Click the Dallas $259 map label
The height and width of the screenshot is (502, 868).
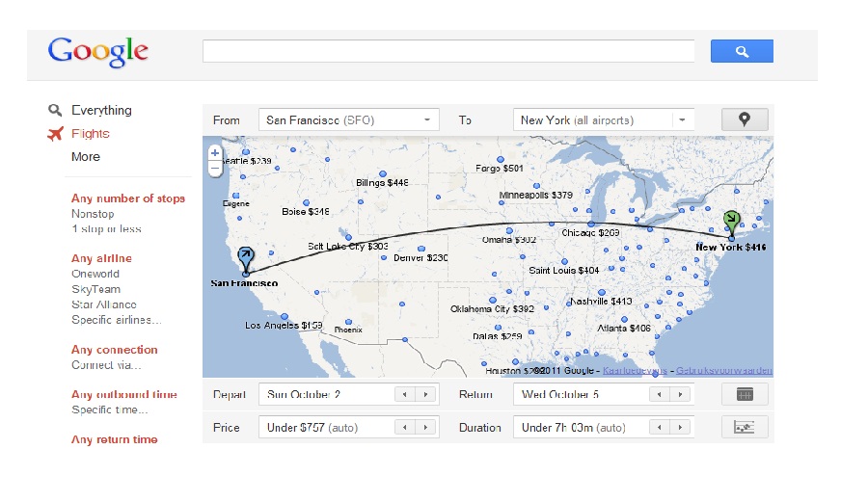[497, 335]
